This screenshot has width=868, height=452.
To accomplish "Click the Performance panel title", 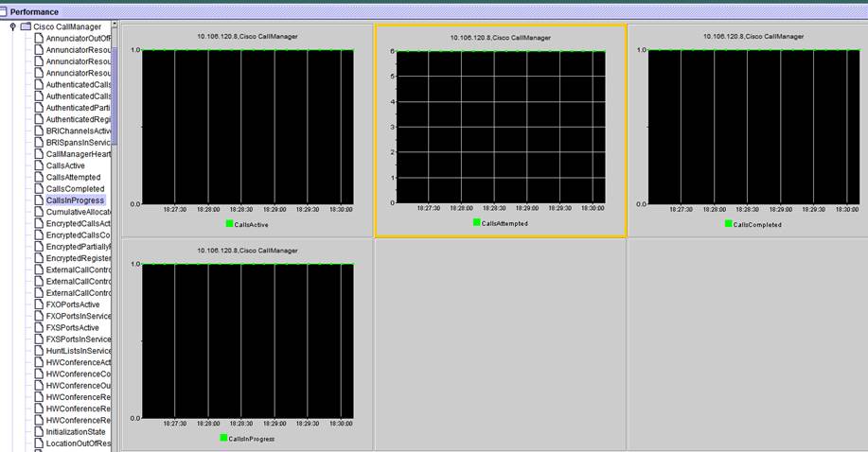I will (34, 11).
